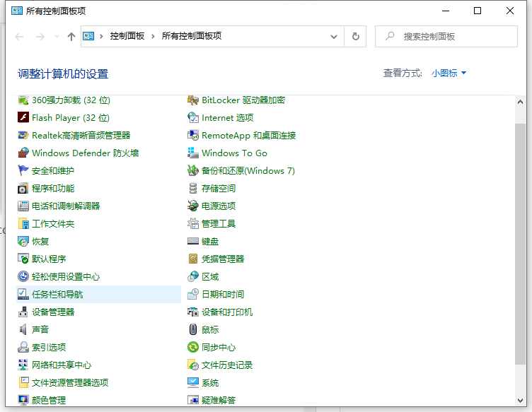Image resolution: width=532 pixels, height=412 pixels.
Task: Open the 查看方式 小图标 dropdown
Action: click(x=449, y=73)
